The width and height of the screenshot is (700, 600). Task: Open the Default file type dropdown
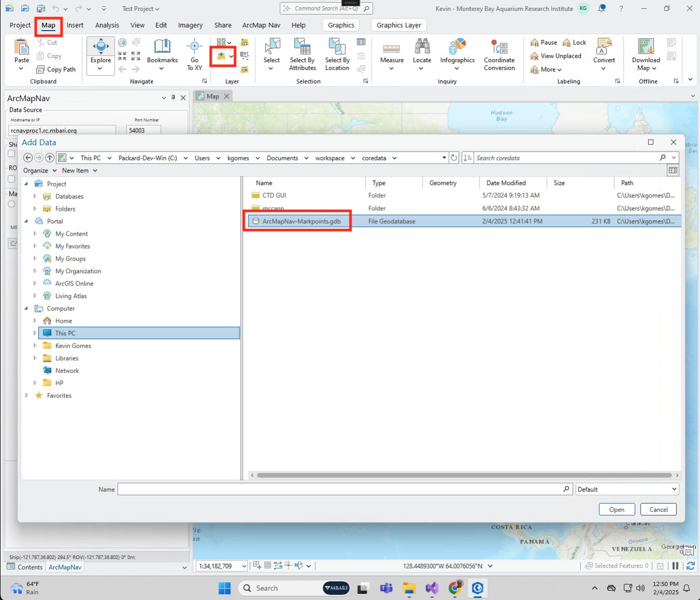[x=627, y=489]
